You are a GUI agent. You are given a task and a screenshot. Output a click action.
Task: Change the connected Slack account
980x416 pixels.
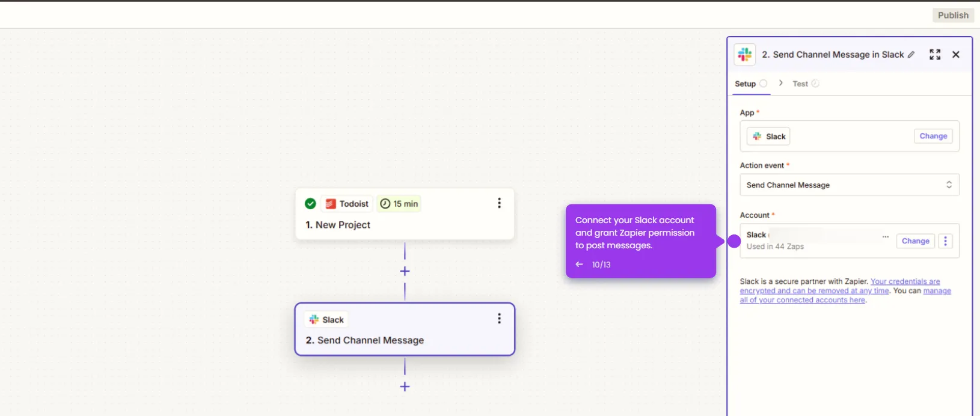[x=916, y=241]
